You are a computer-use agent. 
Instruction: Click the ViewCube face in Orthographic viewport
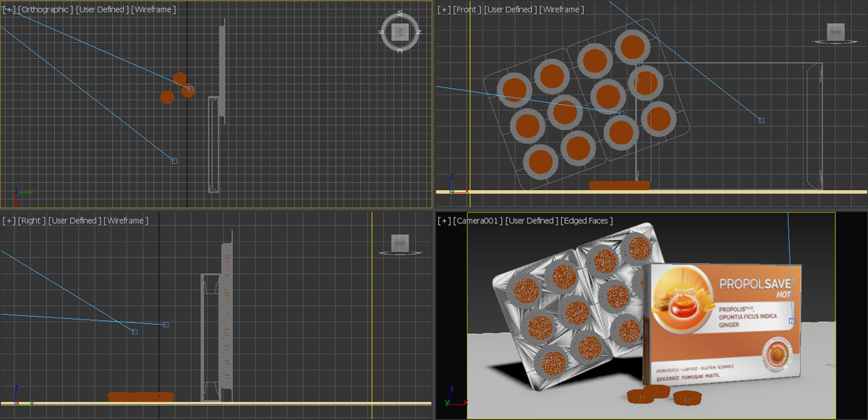pos(400,32)
